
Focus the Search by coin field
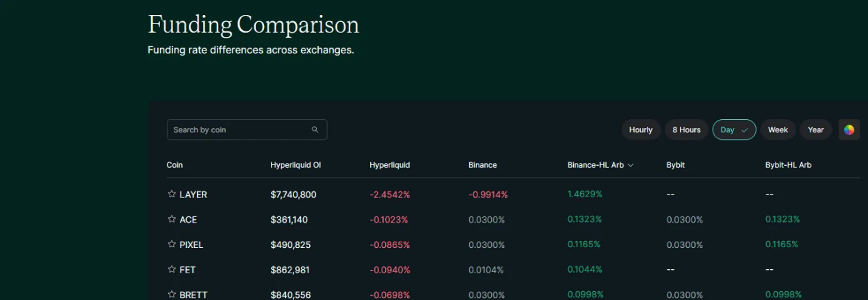[239, 130]
